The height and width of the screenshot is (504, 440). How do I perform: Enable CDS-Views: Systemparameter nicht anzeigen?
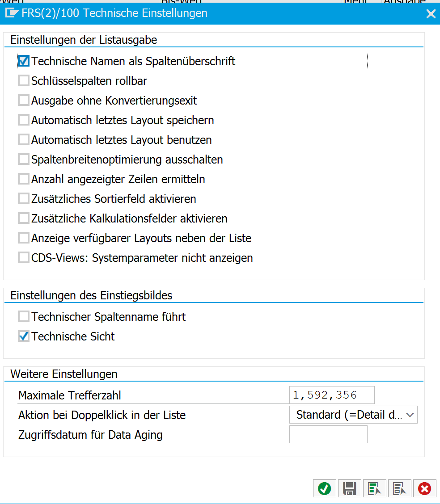[24, 257]
